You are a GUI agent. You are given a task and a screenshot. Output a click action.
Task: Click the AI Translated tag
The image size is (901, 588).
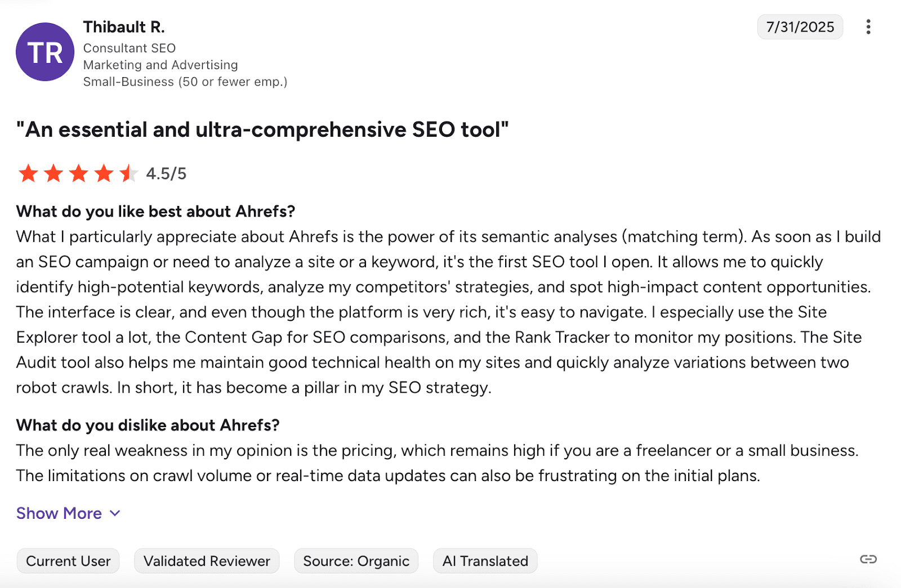click(x=485, y=561)
